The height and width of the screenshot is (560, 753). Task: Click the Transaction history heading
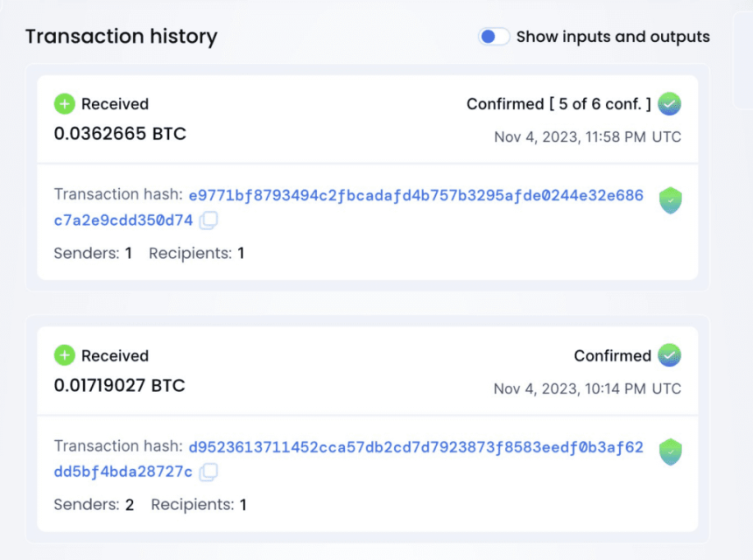(121, 37)
